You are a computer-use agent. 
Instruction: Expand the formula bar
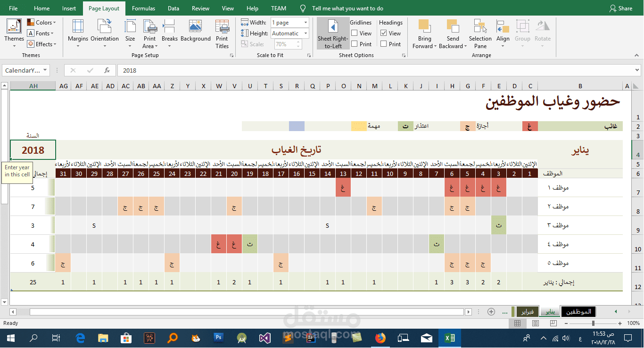[x=637, y=70]
